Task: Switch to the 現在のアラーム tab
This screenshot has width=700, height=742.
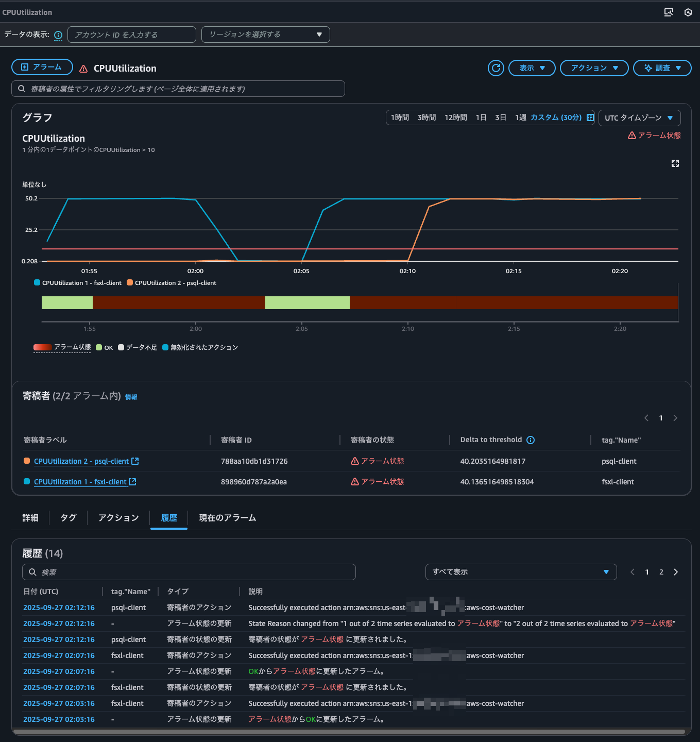Action: (x=228, y=518)
